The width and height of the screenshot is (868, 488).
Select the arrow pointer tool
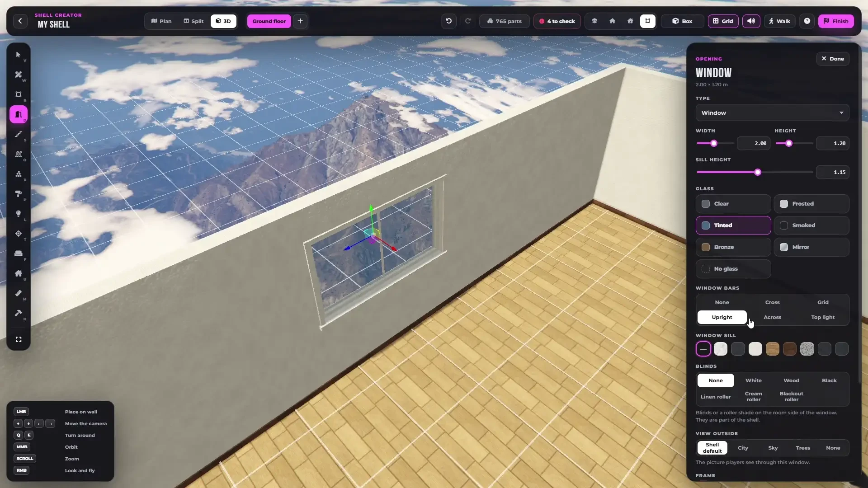pos(19,55)
